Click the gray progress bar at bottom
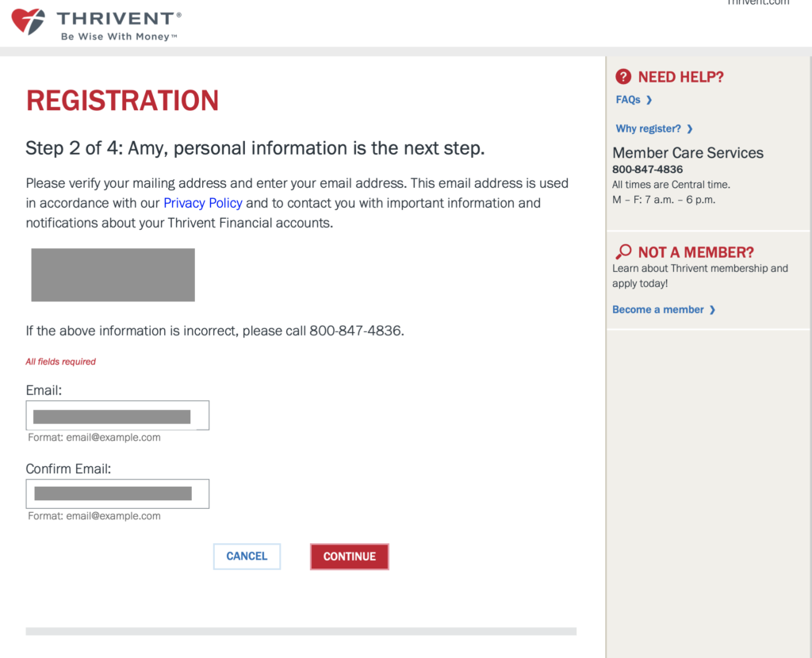This screenshot has height=658, width=812. pos(301,631)
